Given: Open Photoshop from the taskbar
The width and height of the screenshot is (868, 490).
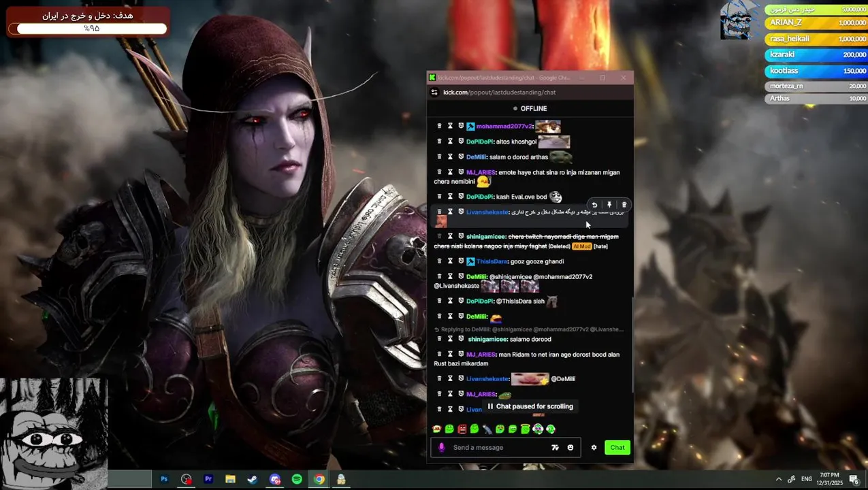Looking at the screenshot, I should (x=164, y=479).
